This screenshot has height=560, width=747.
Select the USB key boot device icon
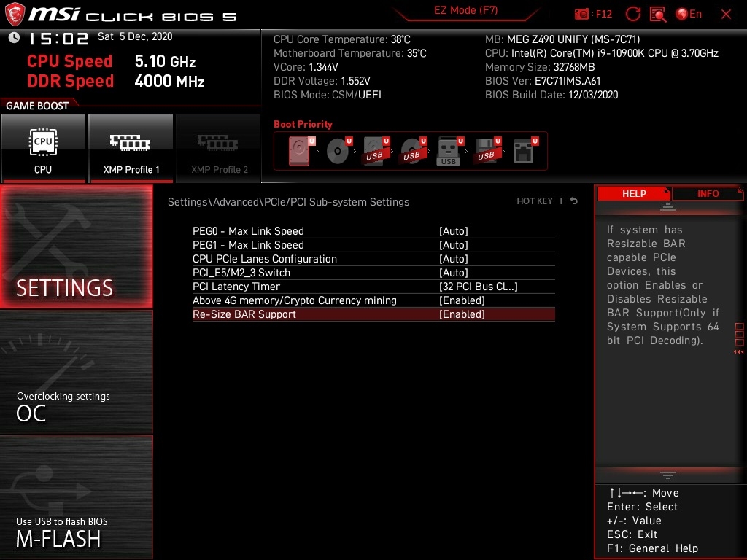(x=449, y=151)
